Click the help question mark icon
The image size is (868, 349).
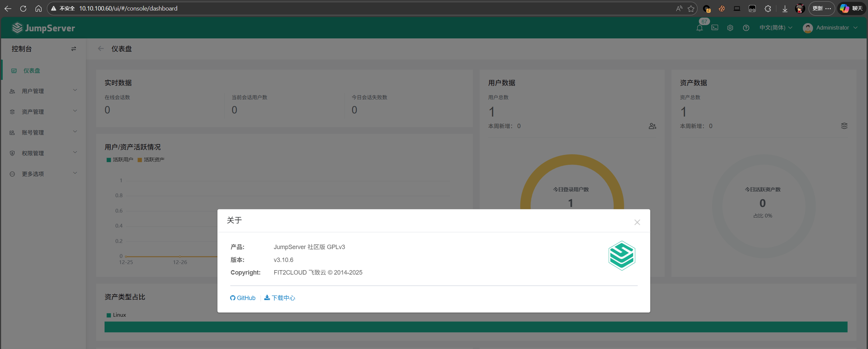[x=746, y=28]
